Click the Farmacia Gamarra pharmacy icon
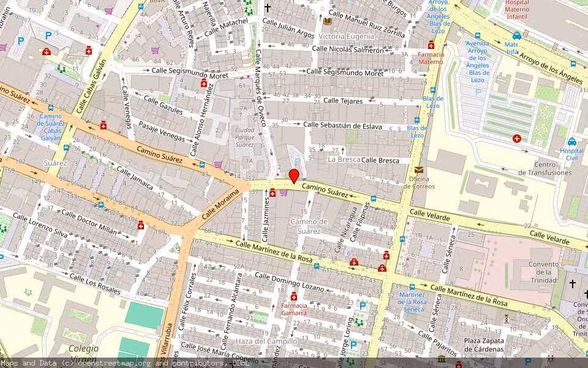This screenshot has height=368, width=588. tap(294, 297)
